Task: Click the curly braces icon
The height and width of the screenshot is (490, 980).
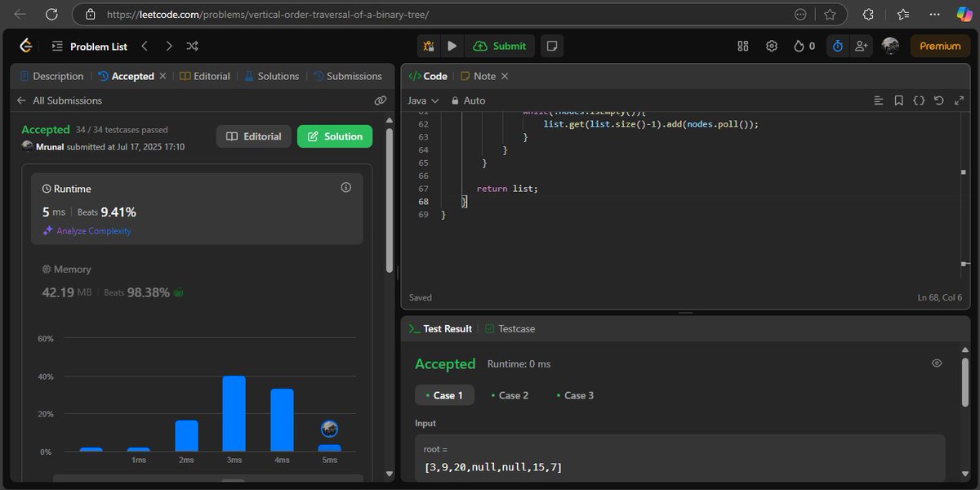Action: pos(919,100)
